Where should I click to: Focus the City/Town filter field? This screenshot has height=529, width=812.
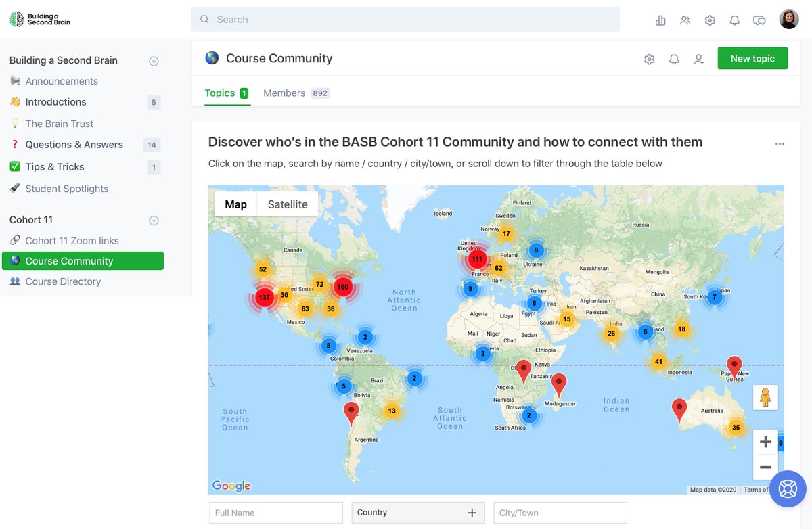pyautogui.click(x=560, y=513)
